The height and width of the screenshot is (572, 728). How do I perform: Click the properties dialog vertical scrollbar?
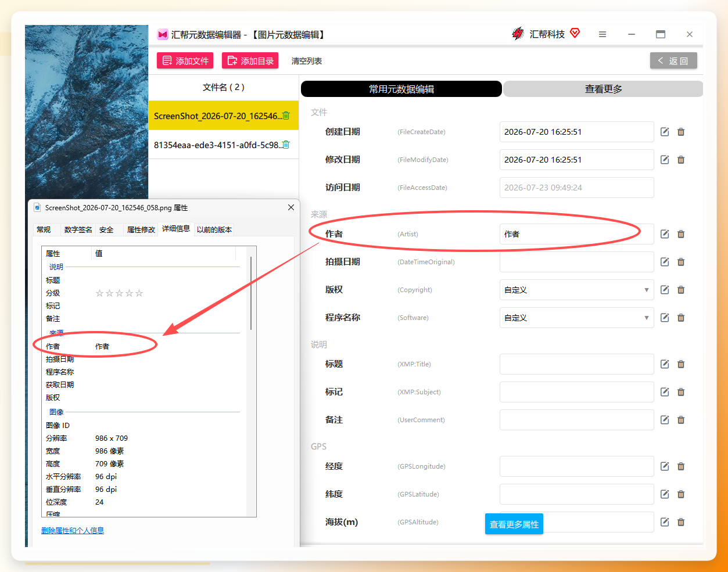tap(251, 293)
